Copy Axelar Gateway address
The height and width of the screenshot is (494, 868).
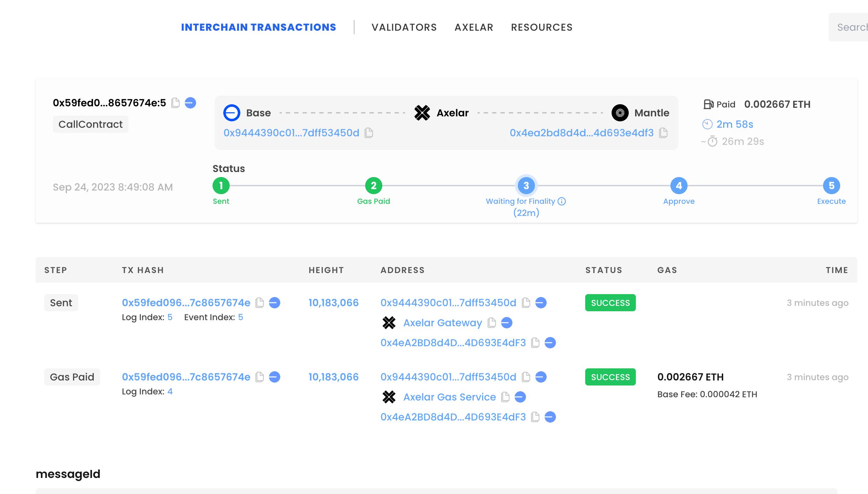click(x=492, y=323)
